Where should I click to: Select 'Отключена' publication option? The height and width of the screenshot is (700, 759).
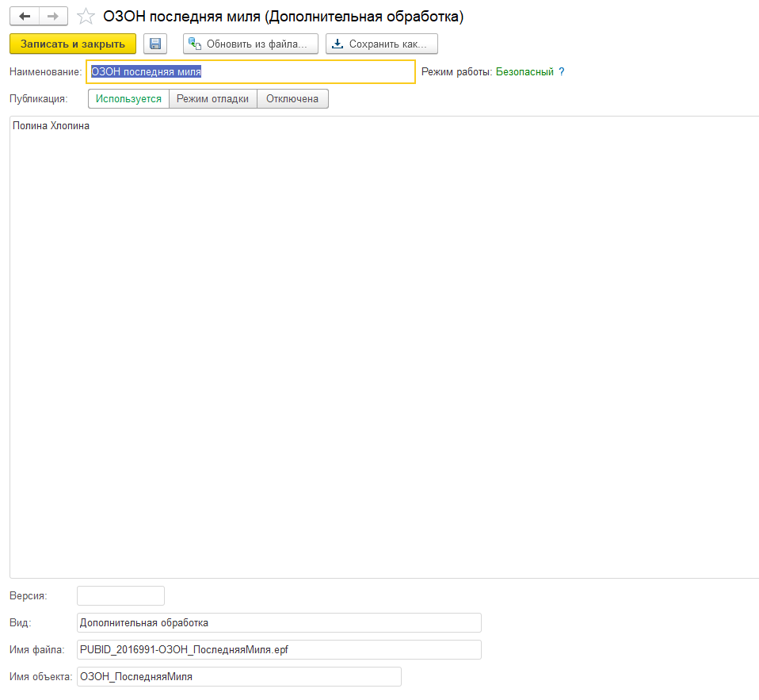point(292,99)
